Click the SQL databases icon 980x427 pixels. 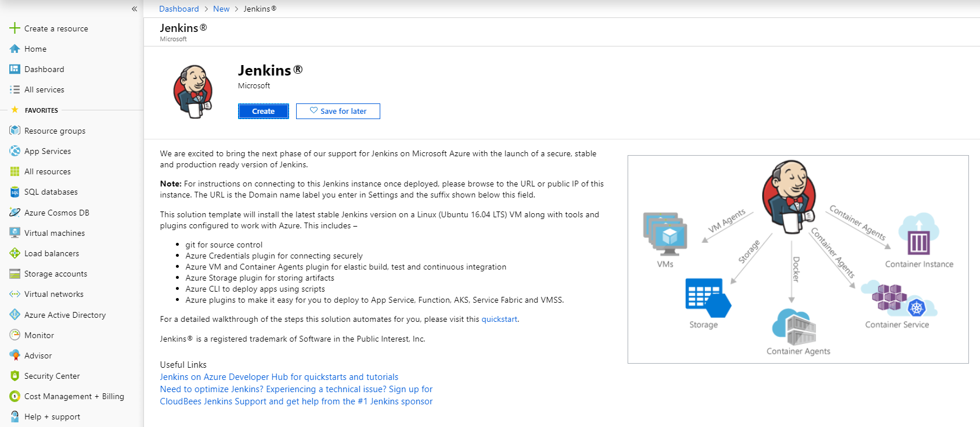click(15, 192)
